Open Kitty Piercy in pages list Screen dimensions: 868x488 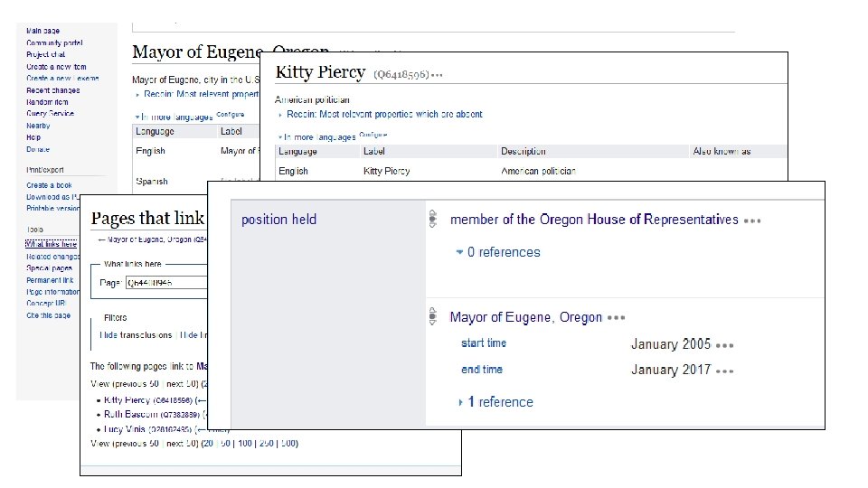point(126,399)
